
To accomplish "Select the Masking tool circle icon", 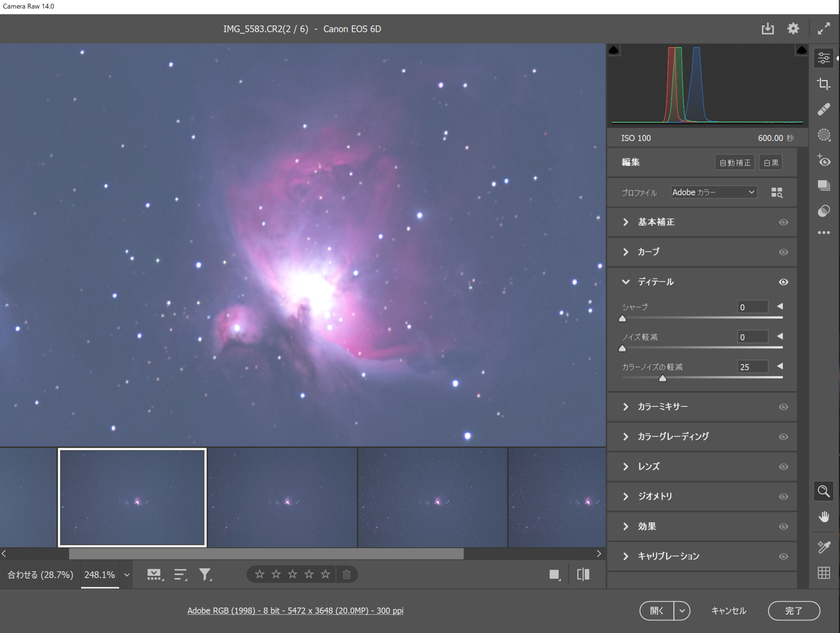I will coord(824,135).
